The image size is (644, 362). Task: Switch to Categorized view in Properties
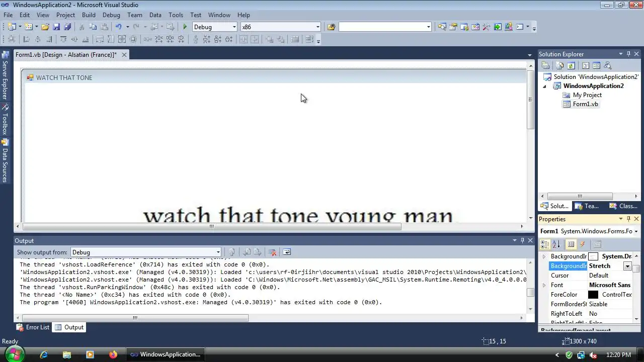click(545, 244)
